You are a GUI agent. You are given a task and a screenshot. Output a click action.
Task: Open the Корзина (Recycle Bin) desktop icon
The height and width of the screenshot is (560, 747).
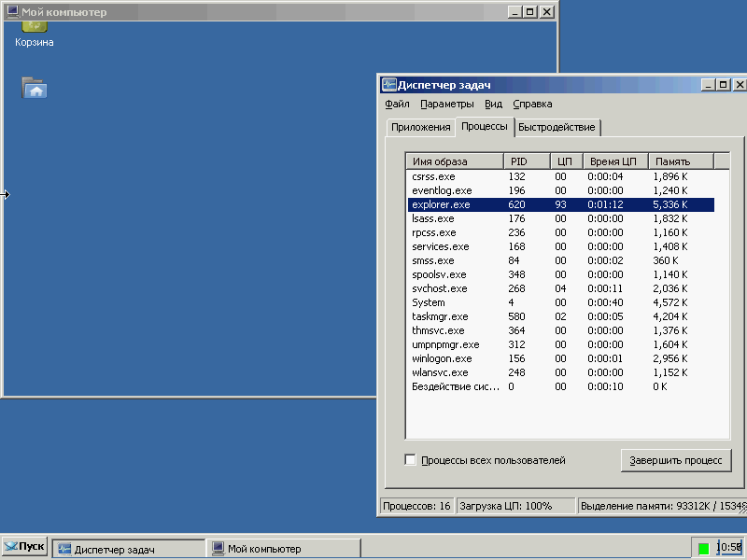point(34,35)
